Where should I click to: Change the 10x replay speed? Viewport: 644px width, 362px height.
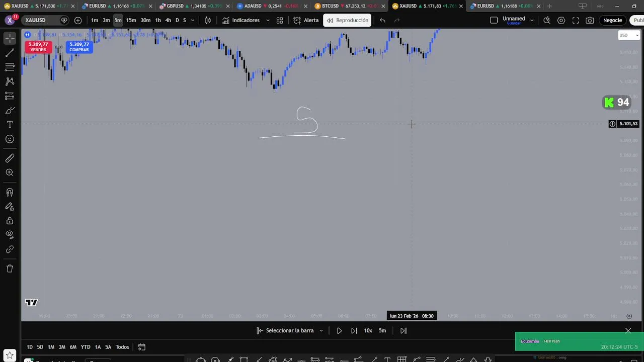(x=368, y=331)
